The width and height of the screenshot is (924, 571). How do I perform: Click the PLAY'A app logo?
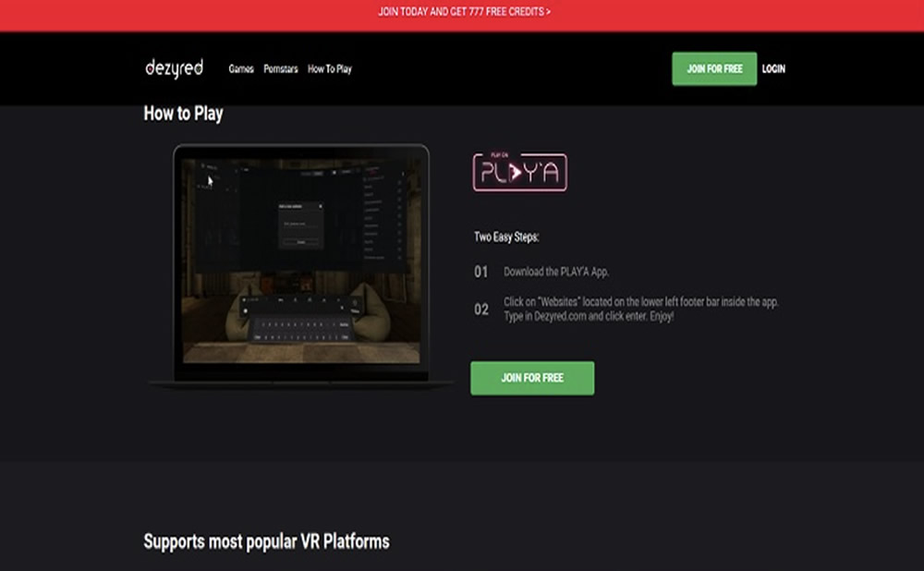pyautogui.click(x=519, y=172)
